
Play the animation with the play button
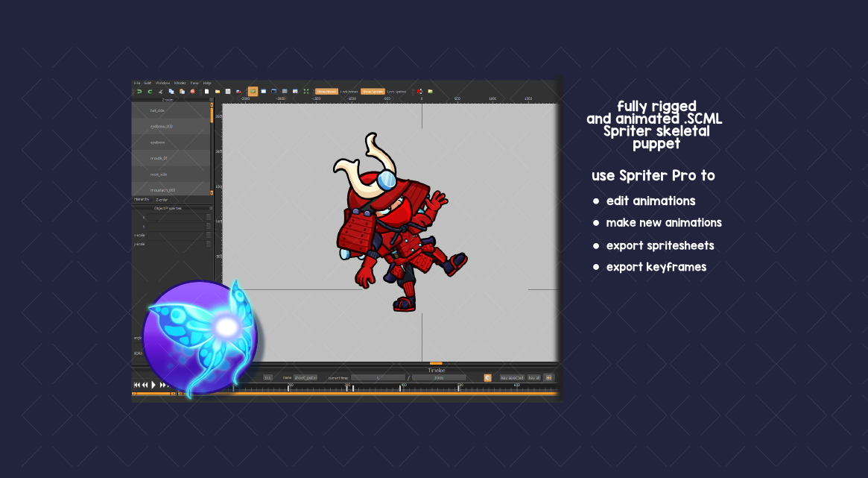153,384
